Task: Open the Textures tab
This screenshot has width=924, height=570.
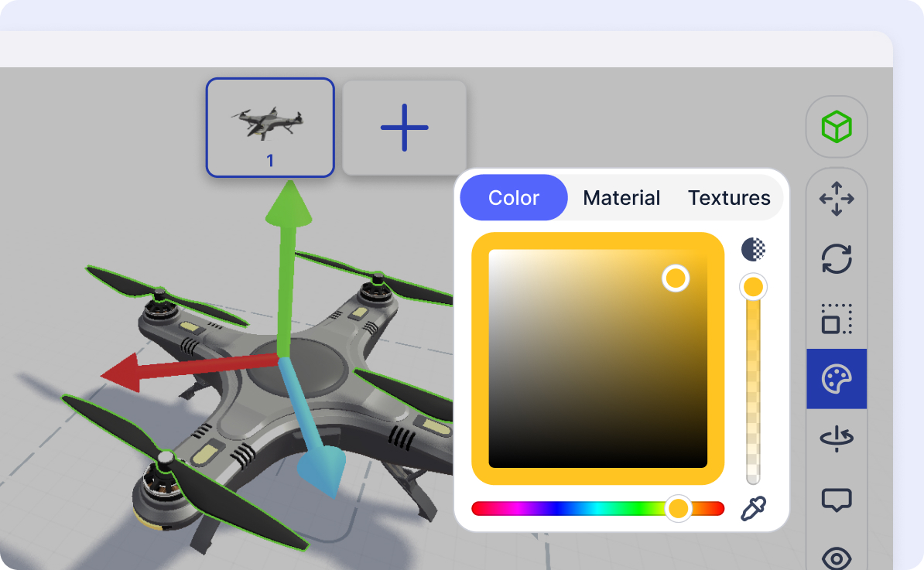Action: [x=729, y=198]
